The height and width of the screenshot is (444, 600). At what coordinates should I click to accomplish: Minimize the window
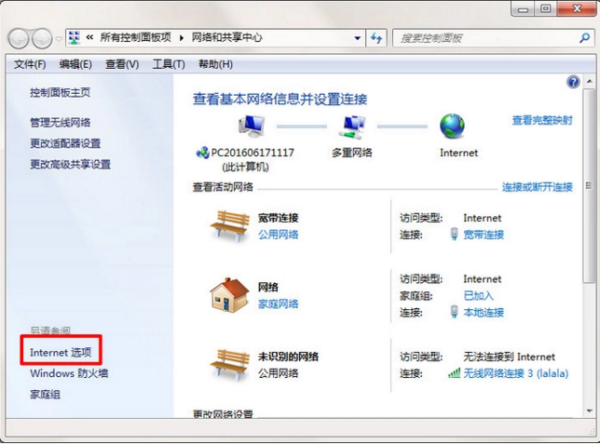pos(523,8)
